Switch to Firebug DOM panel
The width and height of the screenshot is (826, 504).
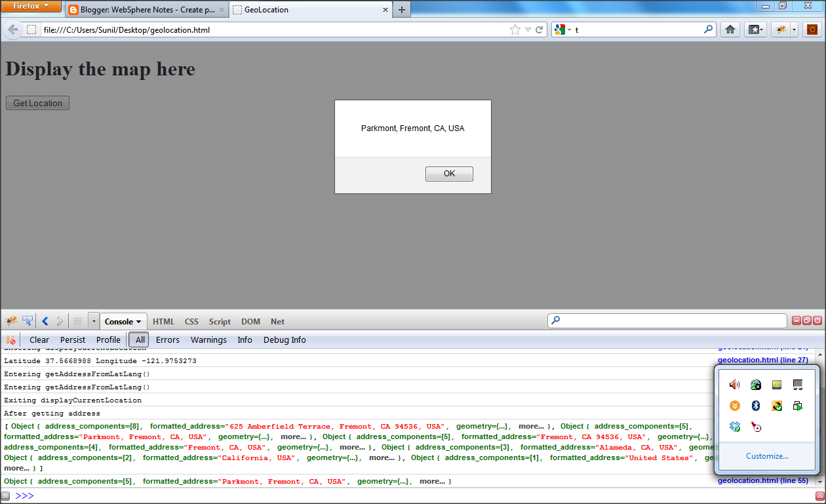[250, 321]
